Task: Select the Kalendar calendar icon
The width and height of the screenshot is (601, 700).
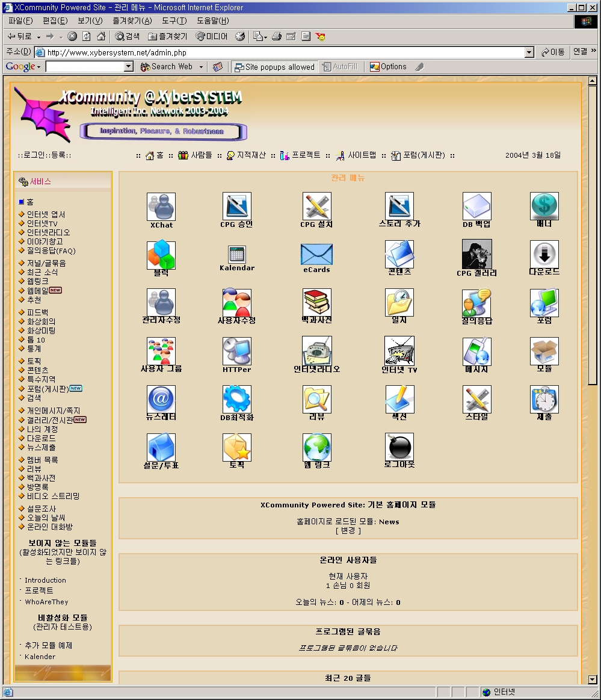Action: point(237,253)
